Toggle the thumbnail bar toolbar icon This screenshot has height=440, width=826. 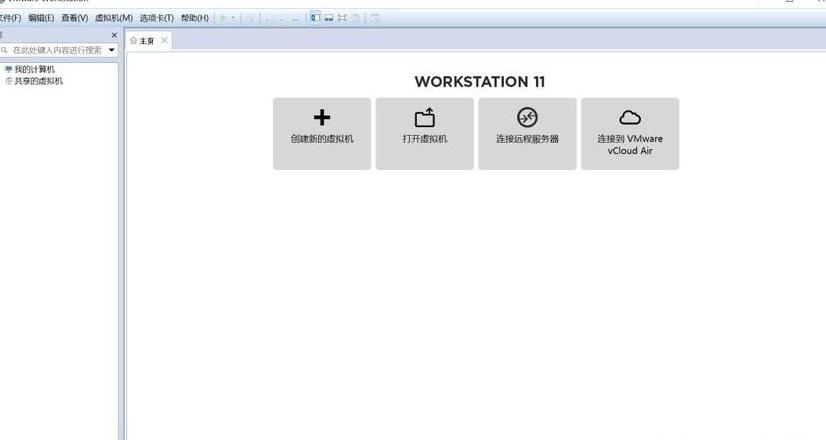tap(329, 18)
